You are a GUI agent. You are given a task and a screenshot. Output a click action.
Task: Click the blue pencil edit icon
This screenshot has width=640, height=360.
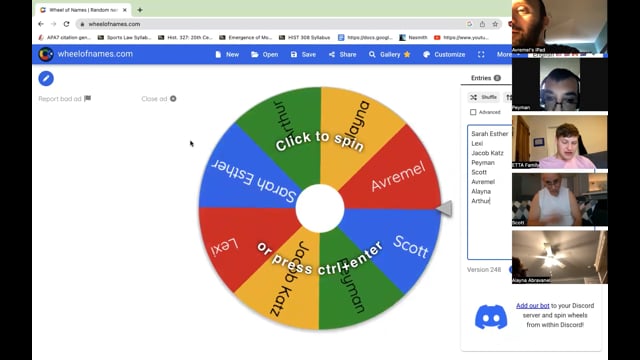(x=46, y=78)
